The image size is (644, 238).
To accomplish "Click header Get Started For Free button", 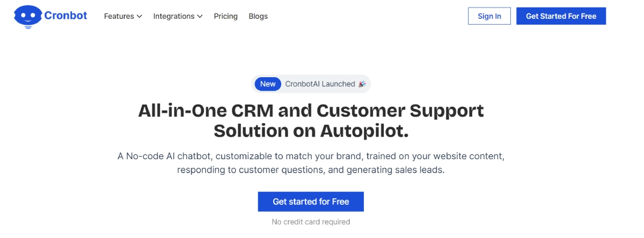I will tap(561, 16).
